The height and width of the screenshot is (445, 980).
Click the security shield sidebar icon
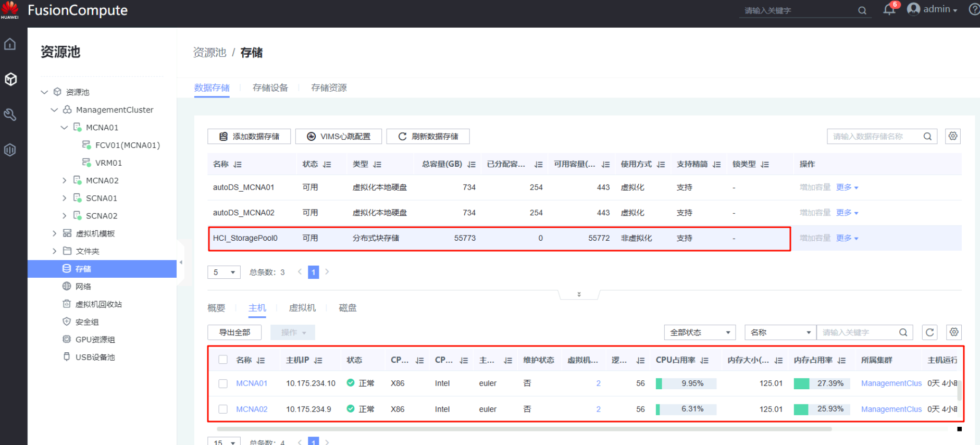(x=10, y=150)
